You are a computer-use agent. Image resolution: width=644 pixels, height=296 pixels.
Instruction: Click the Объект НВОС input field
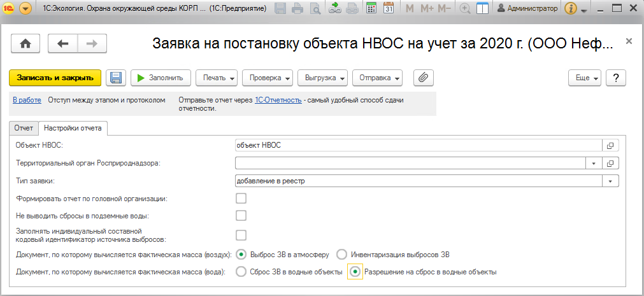tap(419, 145)
